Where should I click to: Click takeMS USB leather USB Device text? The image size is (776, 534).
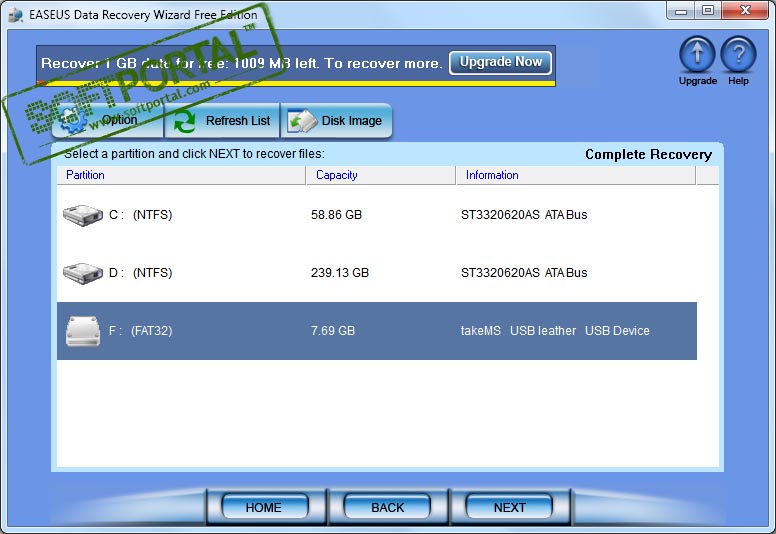pos(555,331)
